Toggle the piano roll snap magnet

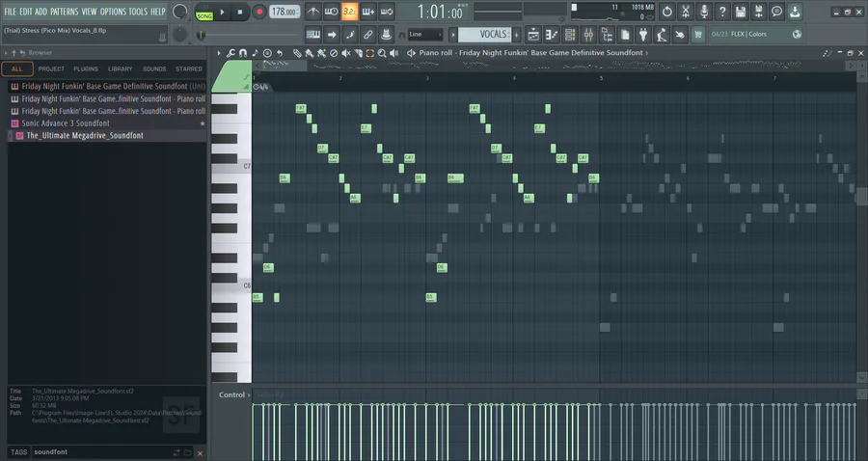pyautogui.click(x=242, y=53)
